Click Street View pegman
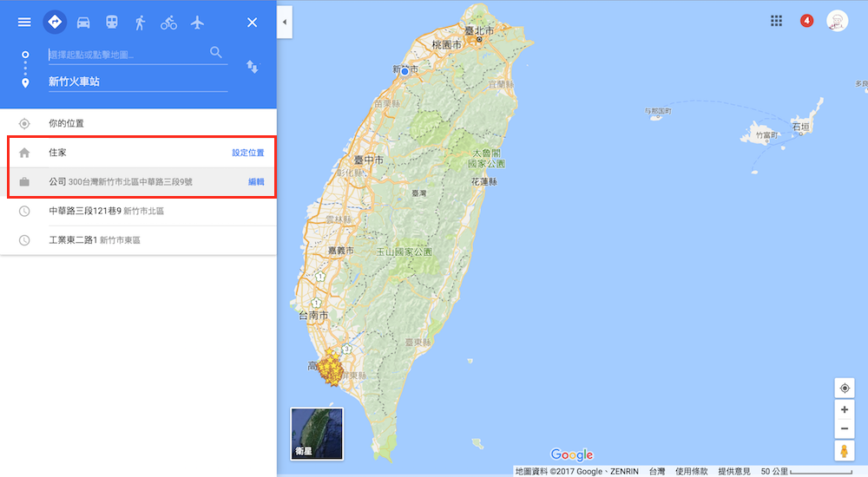 tap(845, 451)
